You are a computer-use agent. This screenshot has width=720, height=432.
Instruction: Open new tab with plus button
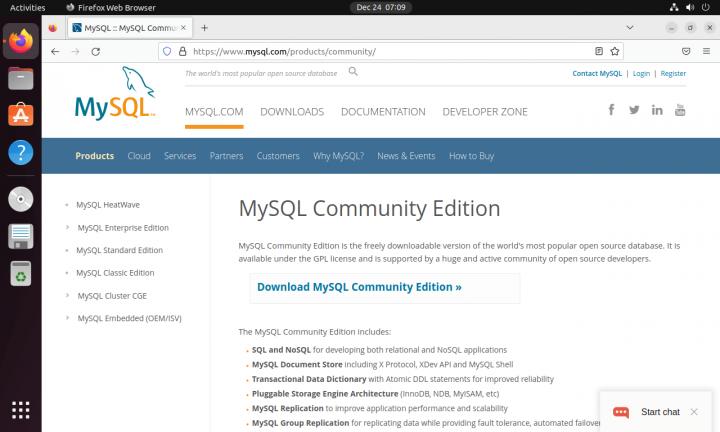pyautogui.click(x=205, y=27)
